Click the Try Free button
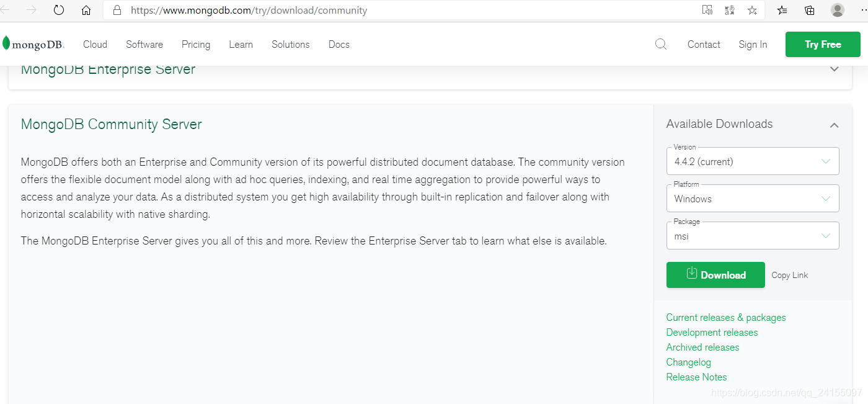 pyautogui.click(x=823, y=45)
